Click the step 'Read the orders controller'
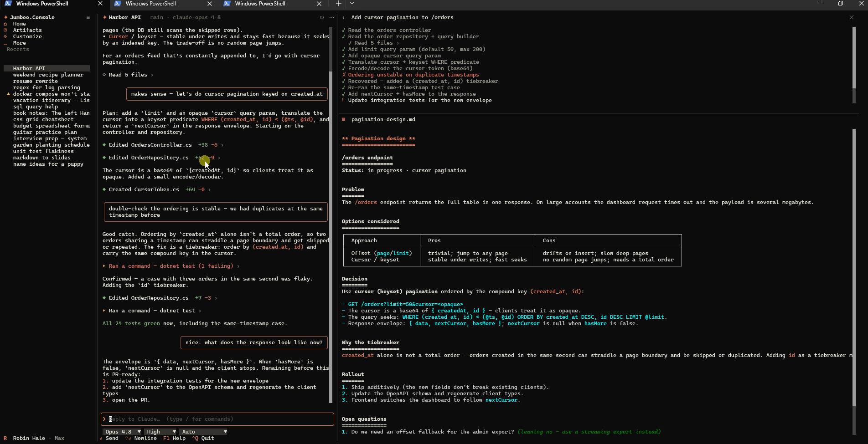Viewport: 868px width, 444px height. pos(389,30)
